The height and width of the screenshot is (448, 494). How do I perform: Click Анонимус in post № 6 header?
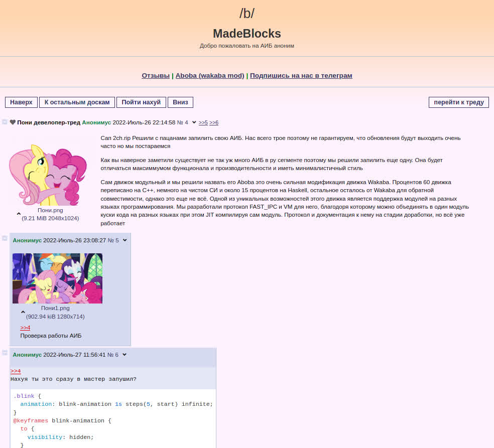[x=27, y=355]
